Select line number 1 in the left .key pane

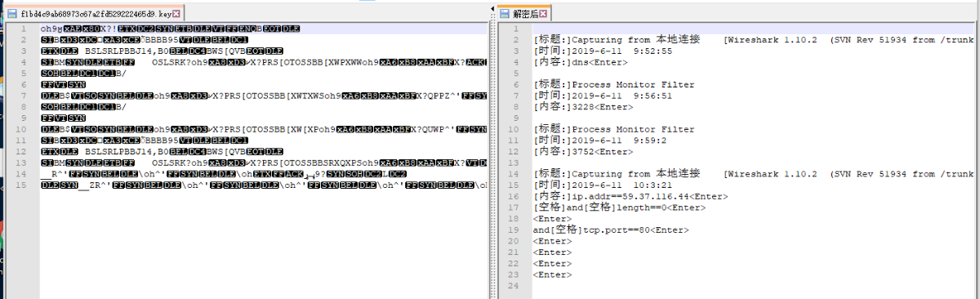point(24,29)
